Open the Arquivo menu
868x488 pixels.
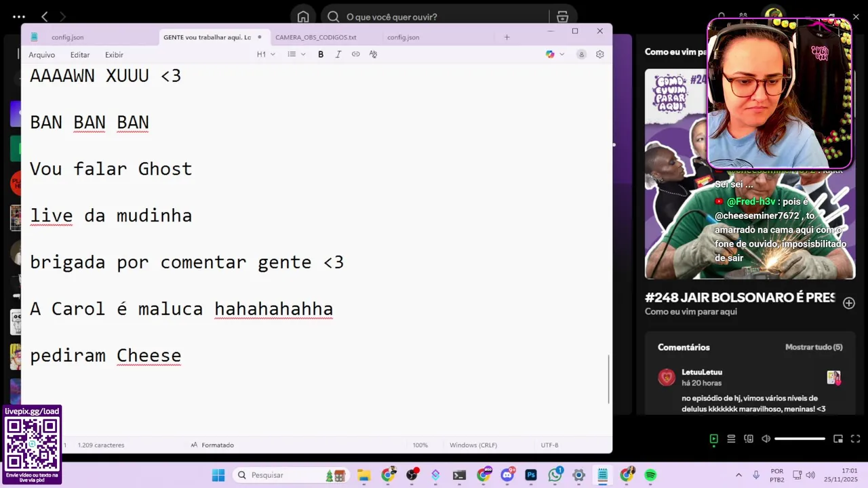(x=41, y=55)
